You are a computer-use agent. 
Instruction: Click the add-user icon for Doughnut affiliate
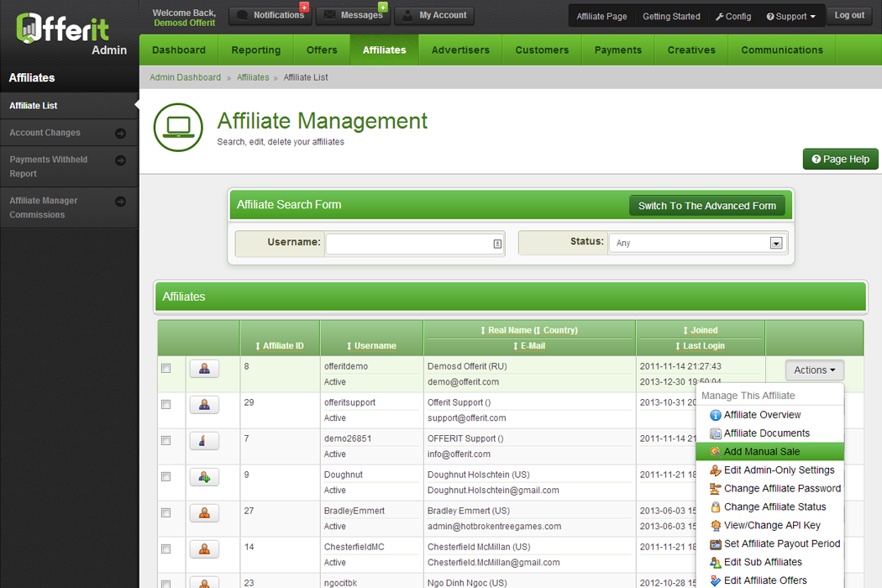coord(204,477)
